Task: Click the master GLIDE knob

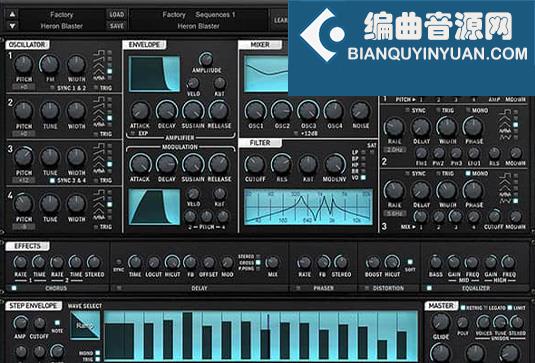Action: (440, 322)
